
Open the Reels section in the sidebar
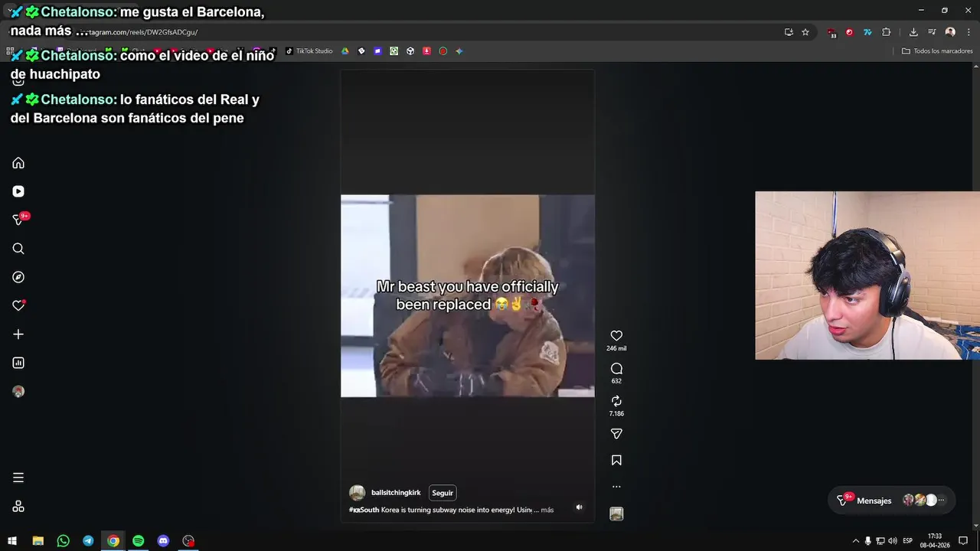click(x=18, y=191)
